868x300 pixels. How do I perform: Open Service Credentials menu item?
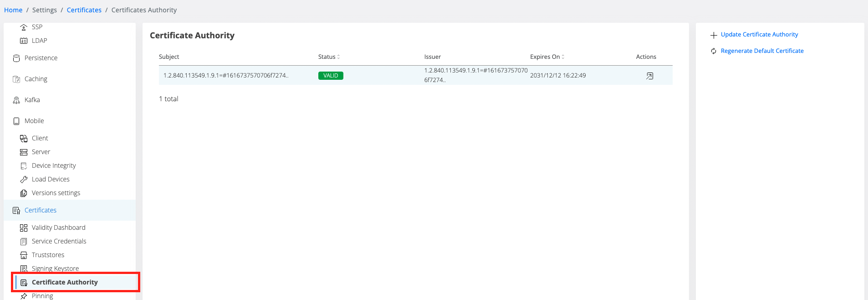[59, 241]
